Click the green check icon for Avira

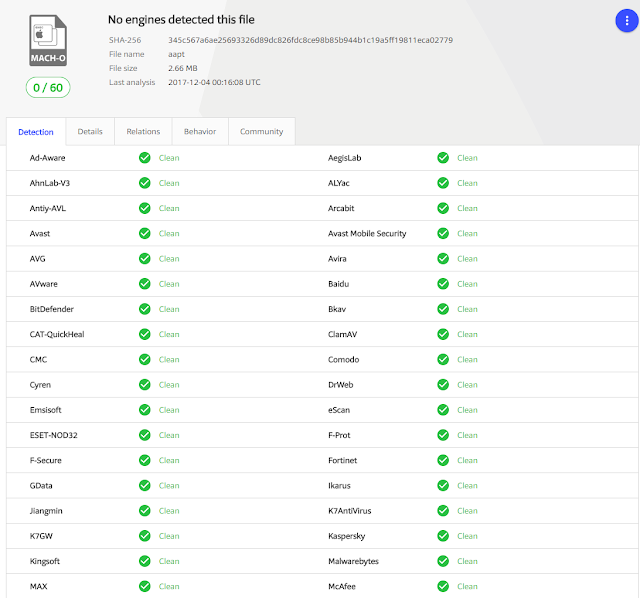(x=443, y=258)
